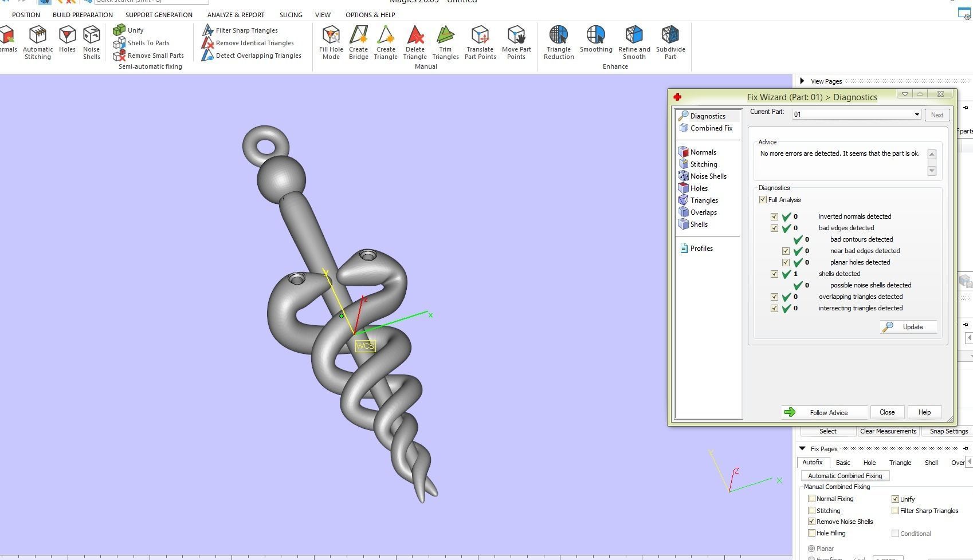The height and width of the screenshot is (560, 973).
Task: Go to Stitching page in wizard
Action: tap(698, 164)
